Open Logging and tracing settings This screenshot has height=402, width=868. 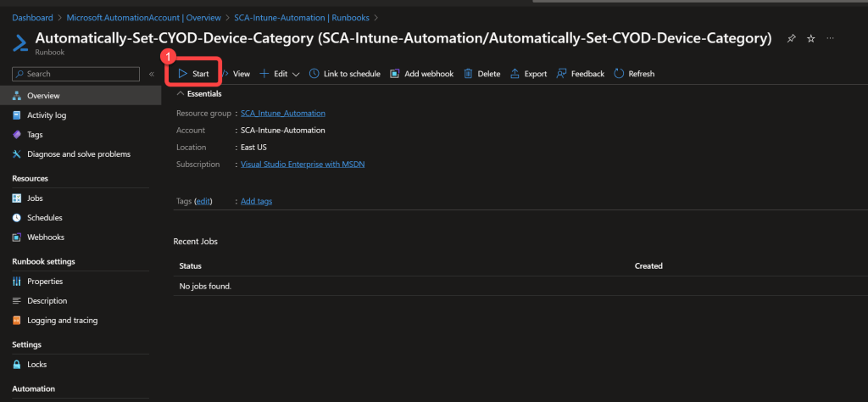coord(62,321)
